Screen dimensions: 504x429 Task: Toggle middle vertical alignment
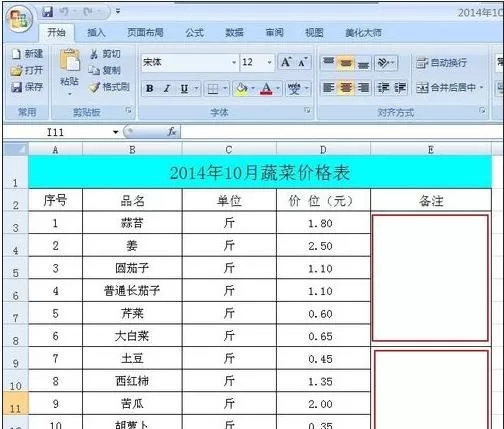click(345, 62)
